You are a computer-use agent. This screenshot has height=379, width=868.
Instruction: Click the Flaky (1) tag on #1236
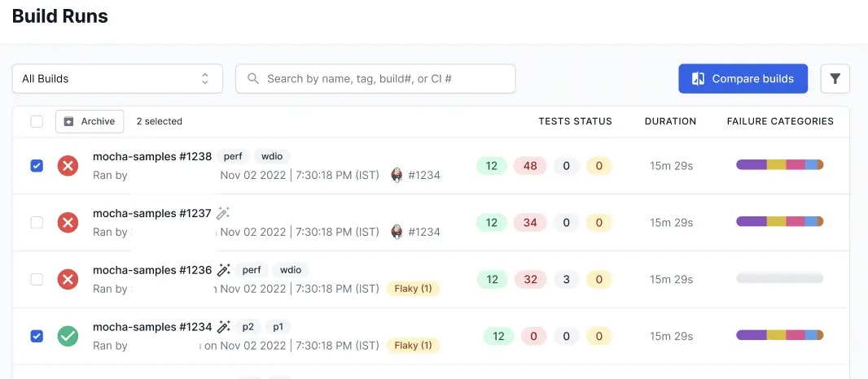click(413, 289)
